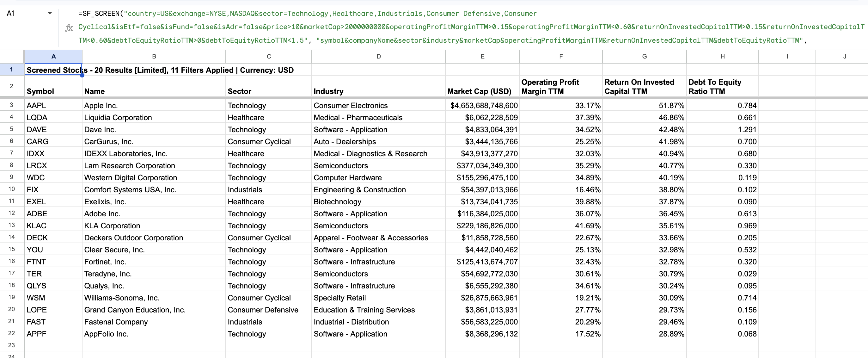
Task: Select column I header
Action: (x=787, y=57)
